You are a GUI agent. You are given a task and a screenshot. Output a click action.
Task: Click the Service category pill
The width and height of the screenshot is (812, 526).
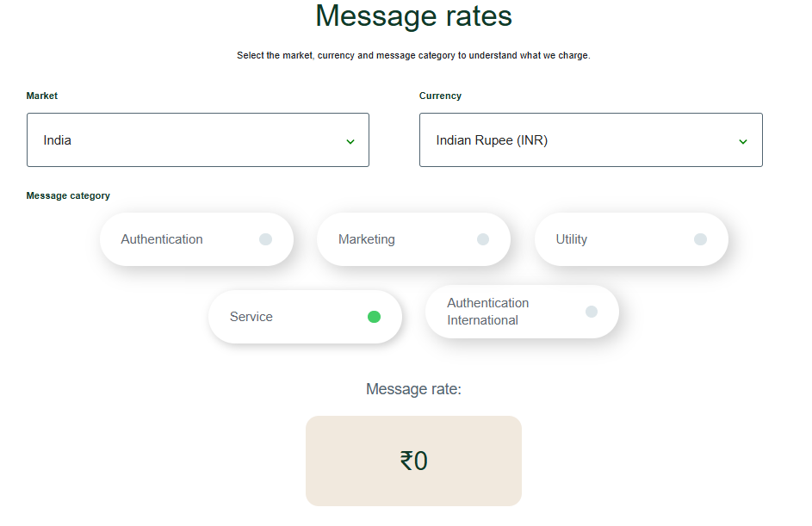click(x=305, y=316)
